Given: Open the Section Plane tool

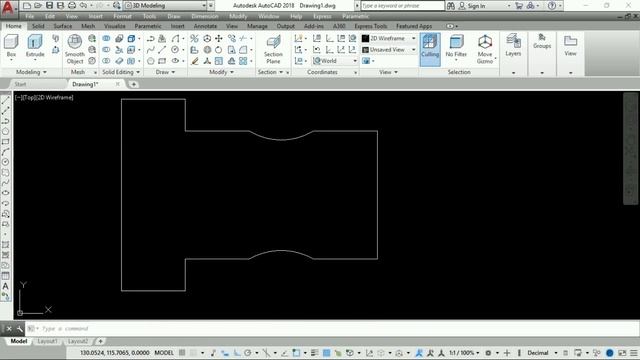Looking at the screenshot, I should pos(273,49).
